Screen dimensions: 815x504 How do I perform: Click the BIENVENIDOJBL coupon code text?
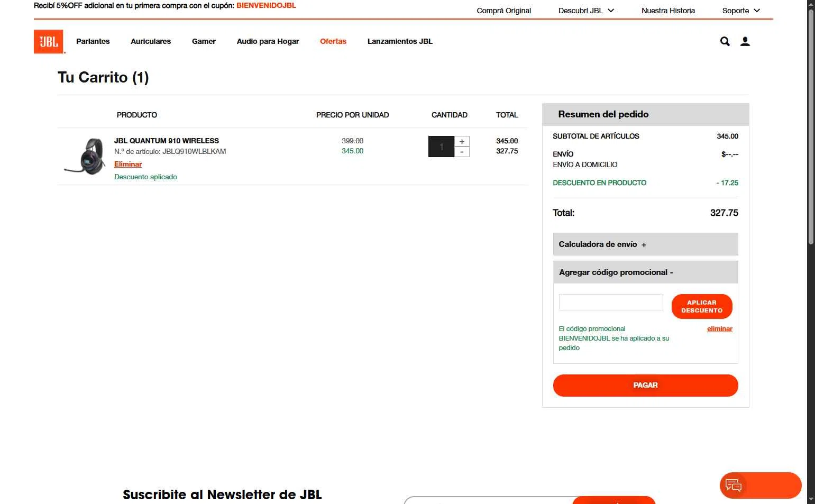(x=266, y=5)
